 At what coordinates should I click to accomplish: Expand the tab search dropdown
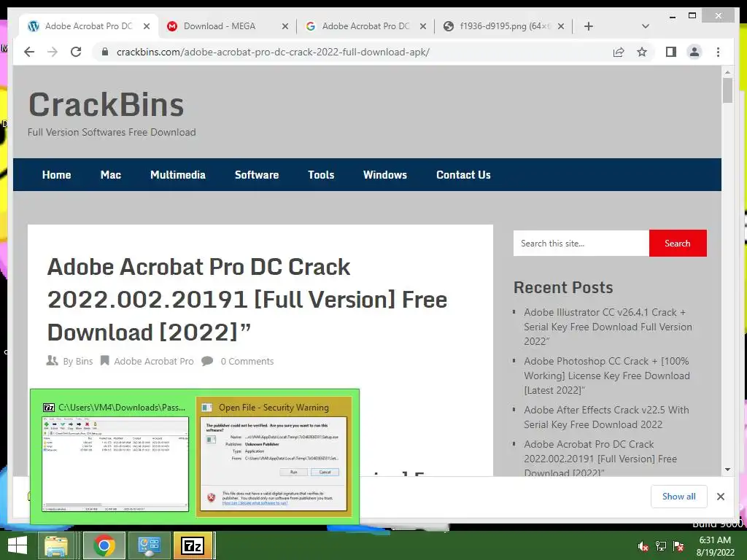(x=645, y=26)
